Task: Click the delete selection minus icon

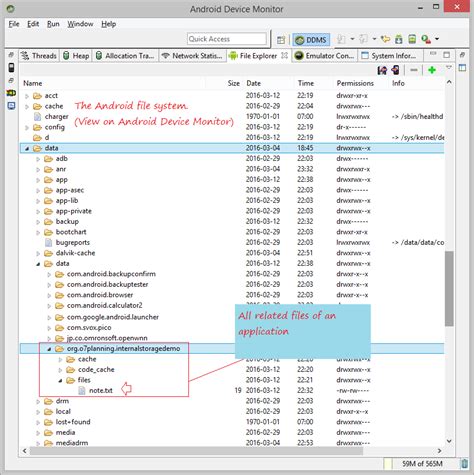Action: coord(414,70)
